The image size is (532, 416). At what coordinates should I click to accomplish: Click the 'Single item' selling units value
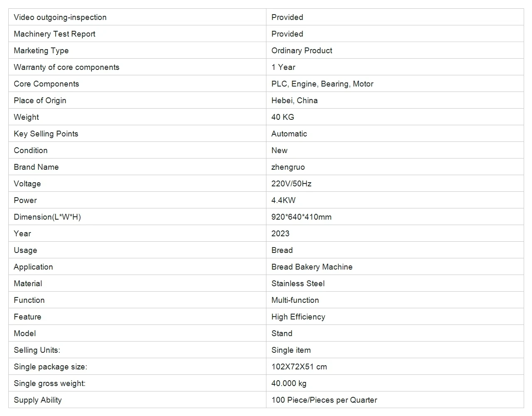(x=291, y=350)
